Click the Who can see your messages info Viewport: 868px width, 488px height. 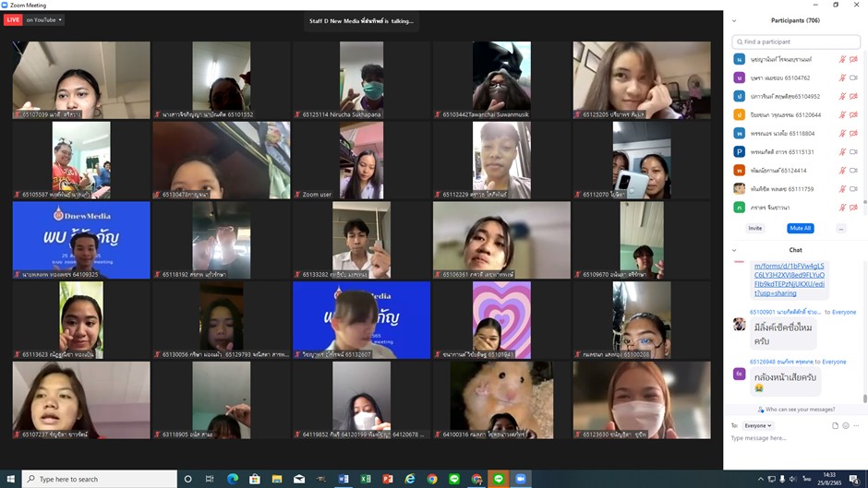pos(796,410)
